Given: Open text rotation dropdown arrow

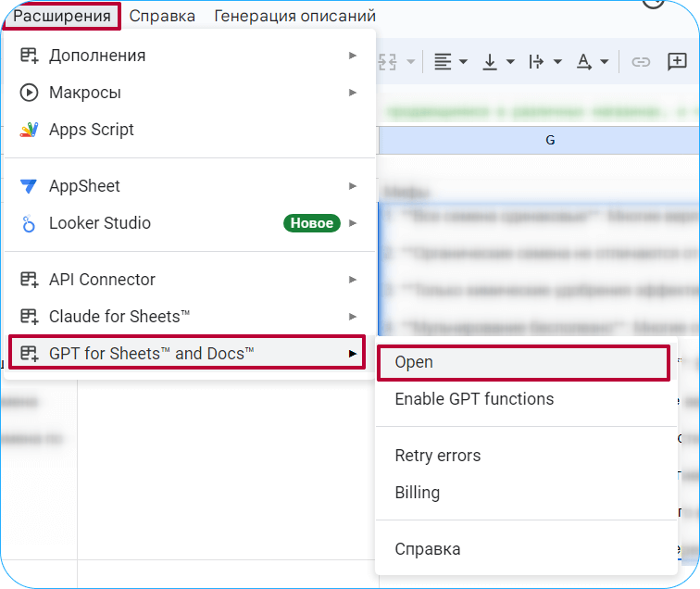Looking at the screenshot, I should (x=605, y=62).
